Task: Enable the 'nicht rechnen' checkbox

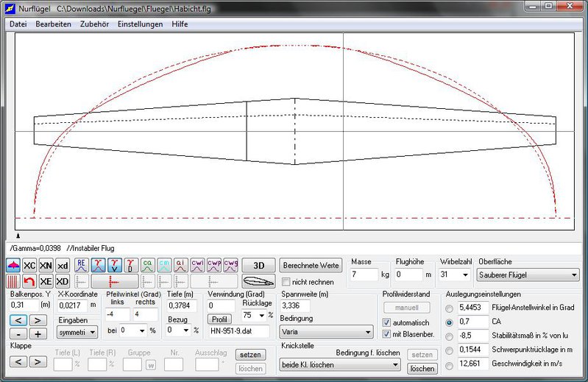Action: [x=287, y=282]
